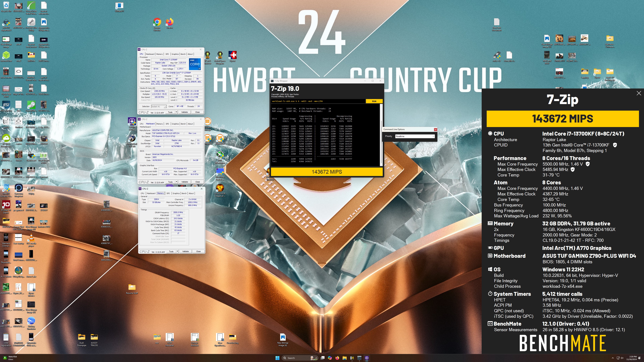Open the ValiDrive folder icon
644x362 pixels.
point(31,57)
